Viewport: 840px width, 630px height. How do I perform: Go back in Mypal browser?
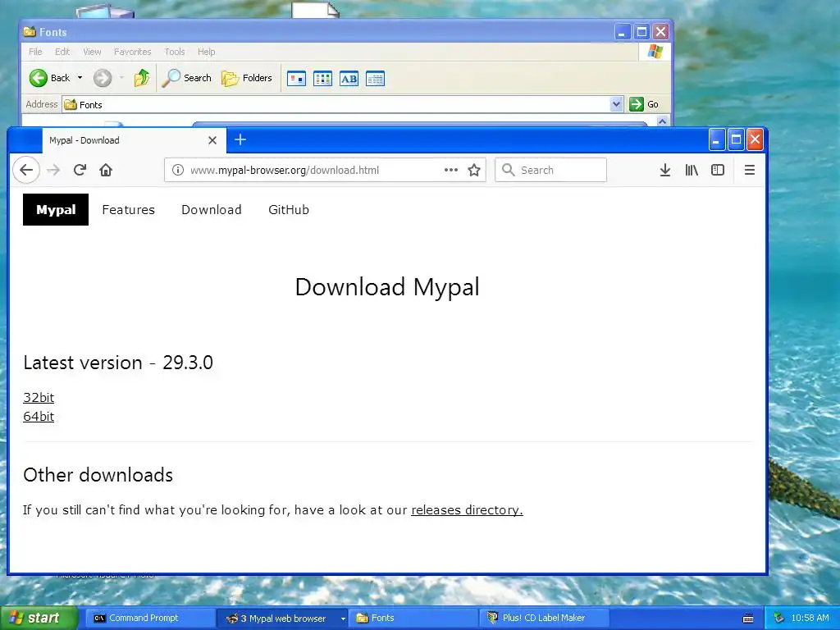click(x=26, y=171)
